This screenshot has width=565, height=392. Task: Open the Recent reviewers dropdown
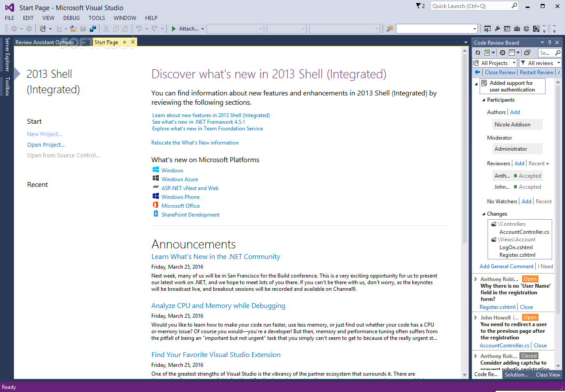click(538, 164)
